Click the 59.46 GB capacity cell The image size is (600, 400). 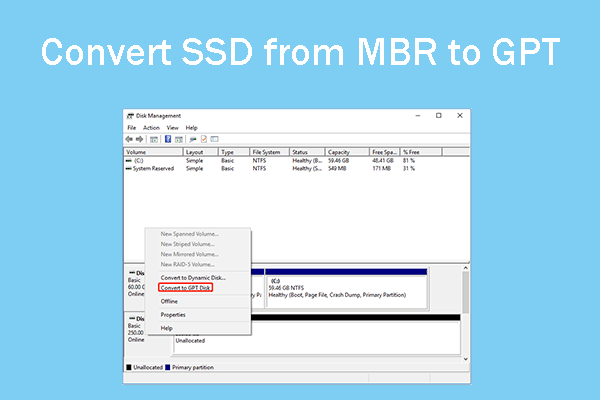(338, 161)
